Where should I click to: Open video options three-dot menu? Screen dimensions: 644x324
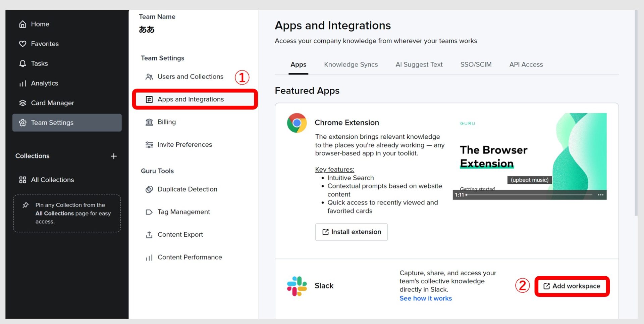(x=600, y=195)
